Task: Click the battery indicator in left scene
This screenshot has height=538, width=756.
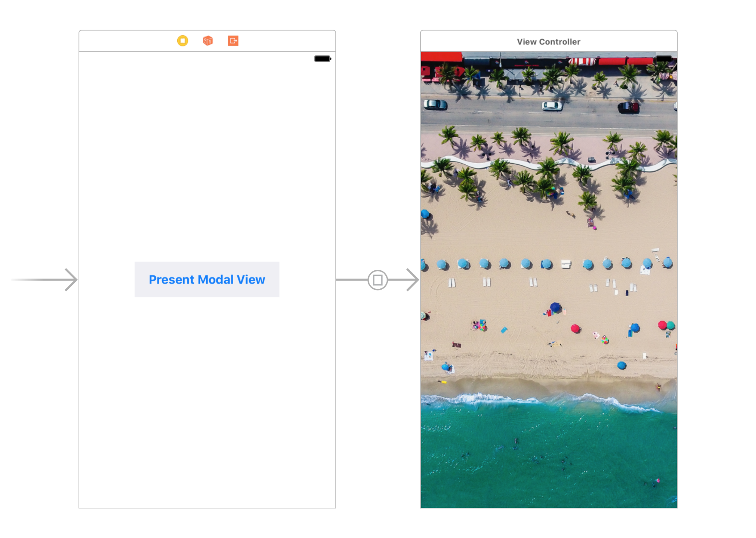Action: tap(323, 59)
